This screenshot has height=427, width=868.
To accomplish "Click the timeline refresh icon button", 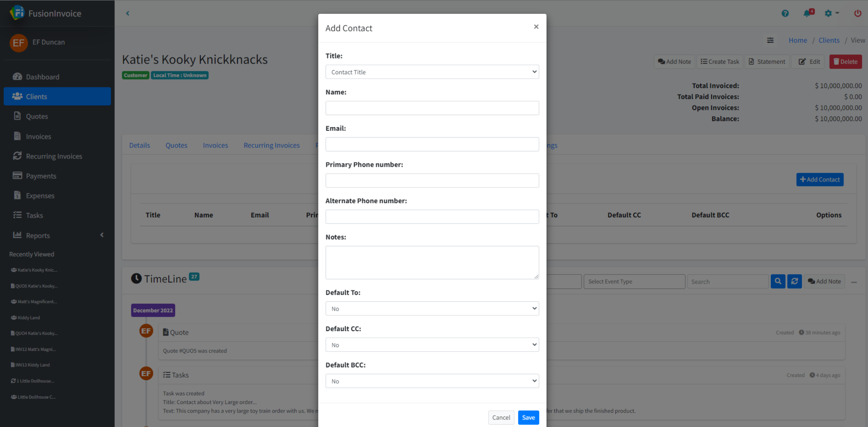I will pyautogui.click(x=794, y=281).
